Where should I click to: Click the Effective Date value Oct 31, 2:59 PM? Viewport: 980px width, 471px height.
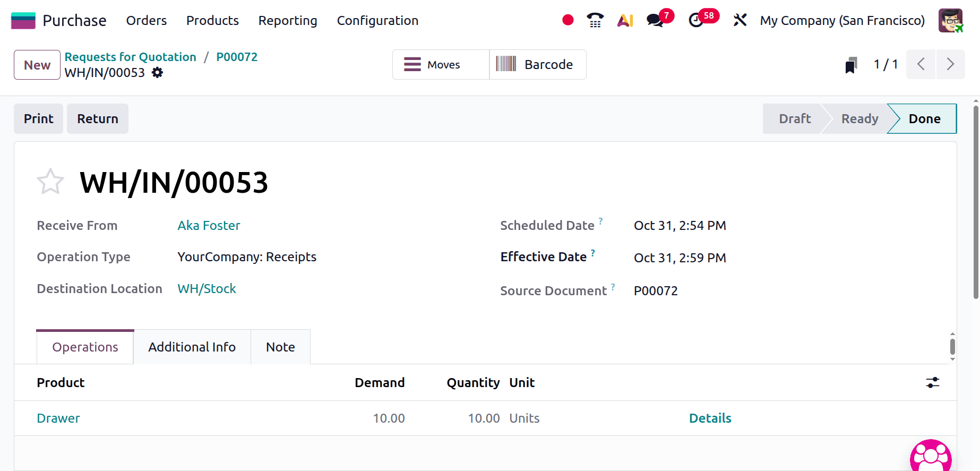(x=680, y=258)
